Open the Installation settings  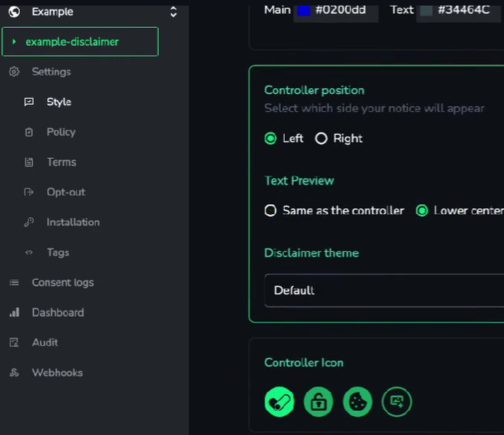73,222
